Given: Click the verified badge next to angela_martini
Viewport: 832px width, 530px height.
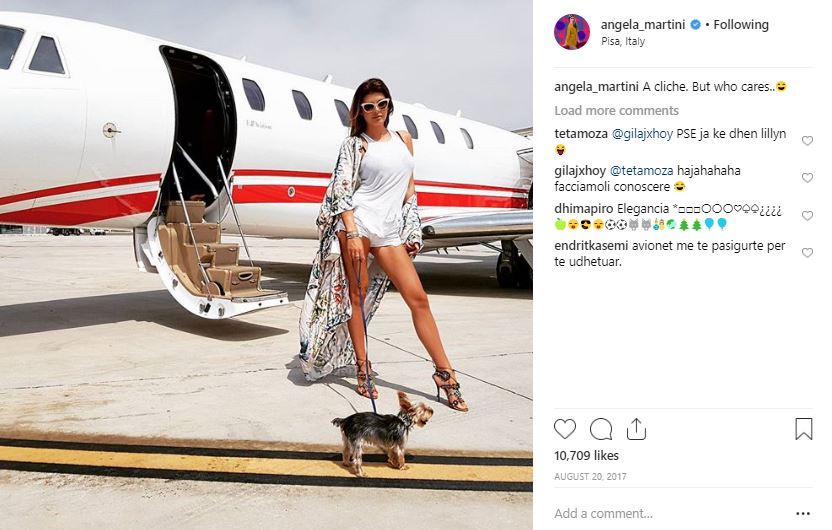Looking at the screenshot, I should point(695,24).
